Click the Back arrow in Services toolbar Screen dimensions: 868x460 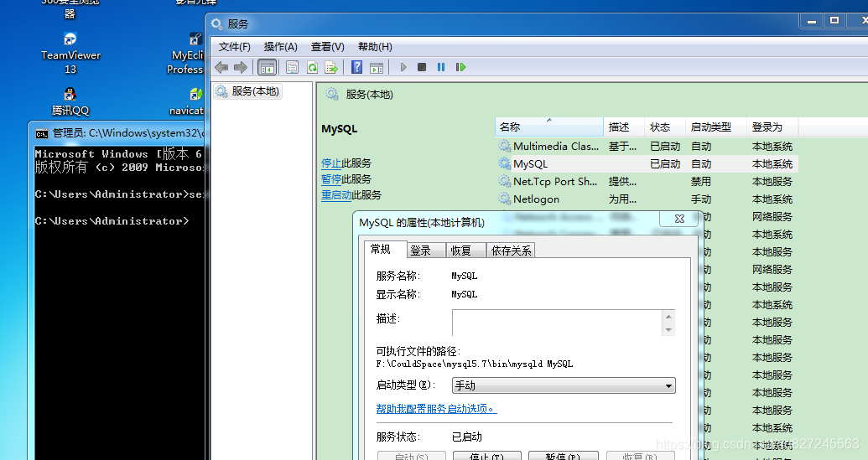[221, 68]
